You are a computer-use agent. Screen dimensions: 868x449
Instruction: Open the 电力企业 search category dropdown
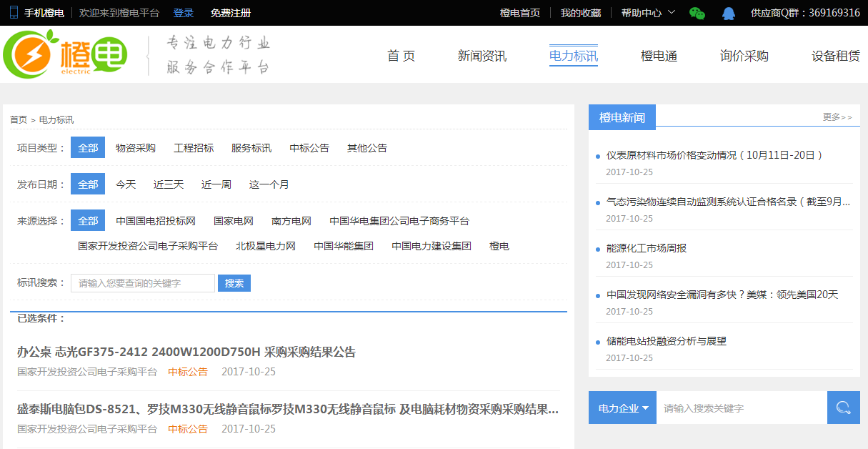coord(622,408)
